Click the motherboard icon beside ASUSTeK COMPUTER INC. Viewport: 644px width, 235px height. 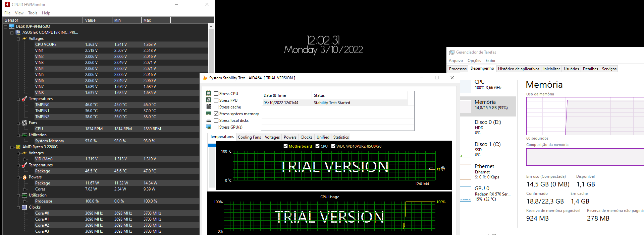18,32
